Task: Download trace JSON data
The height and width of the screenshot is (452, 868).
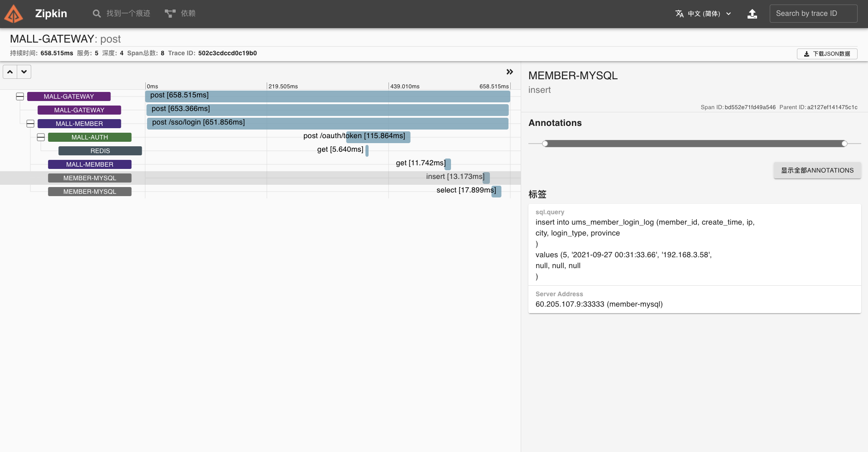Action: click(827, 53)
